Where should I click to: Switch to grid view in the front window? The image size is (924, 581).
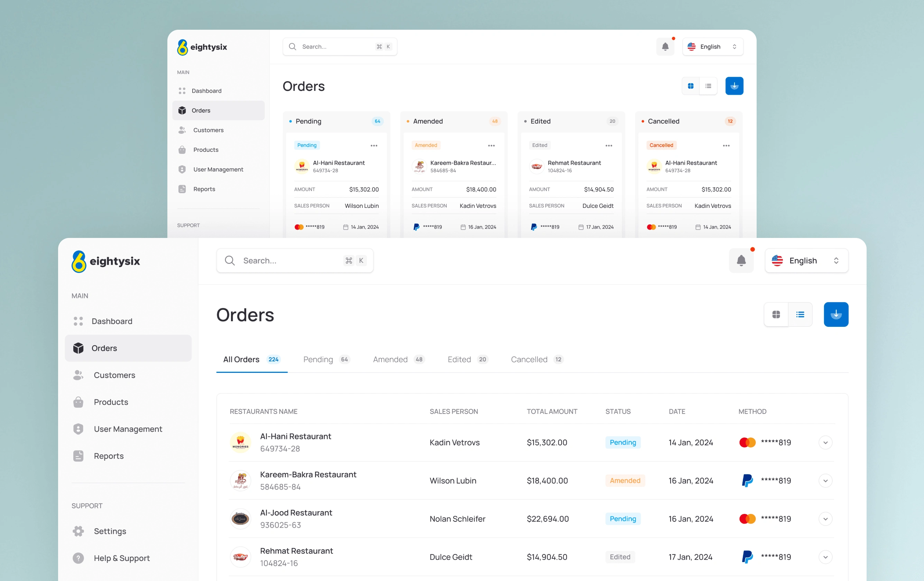pos(776,314)
